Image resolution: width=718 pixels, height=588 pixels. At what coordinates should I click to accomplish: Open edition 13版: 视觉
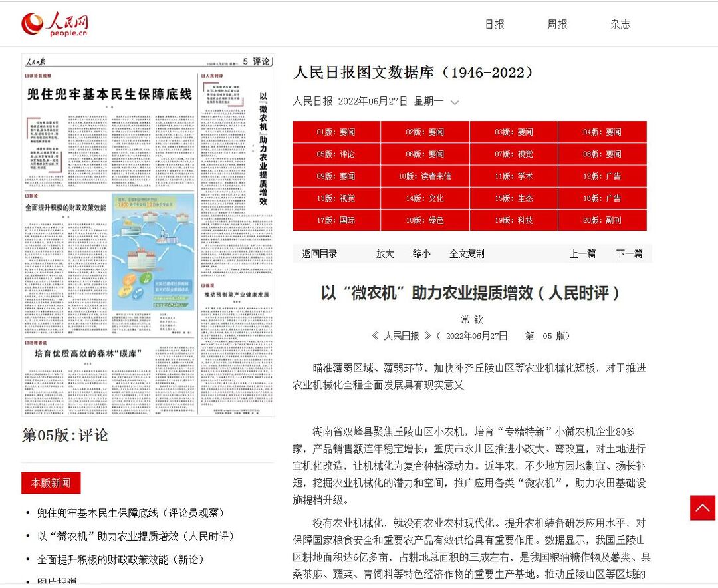pyautogui.click(x=336, y=198)
